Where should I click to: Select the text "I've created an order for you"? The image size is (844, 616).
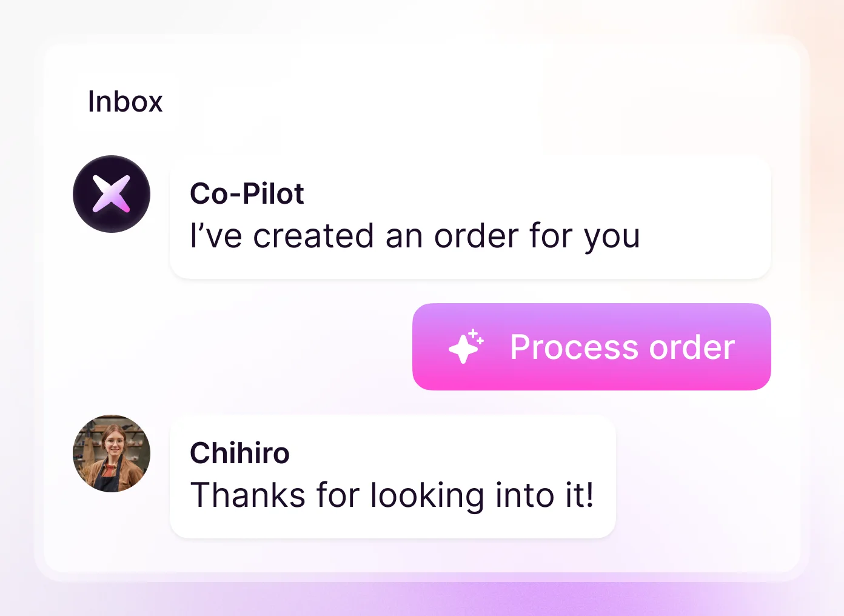tap(415, 236)
